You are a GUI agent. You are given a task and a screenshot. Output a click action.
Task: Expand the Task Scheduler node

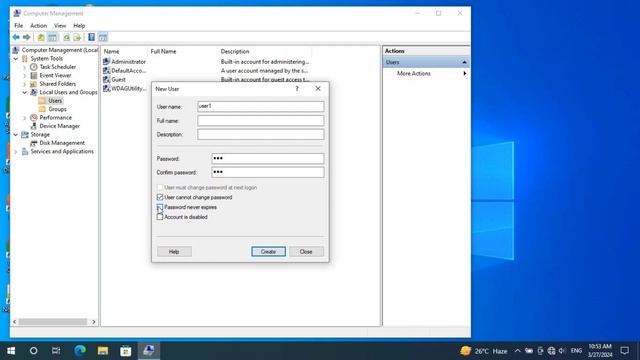point(24,67)
